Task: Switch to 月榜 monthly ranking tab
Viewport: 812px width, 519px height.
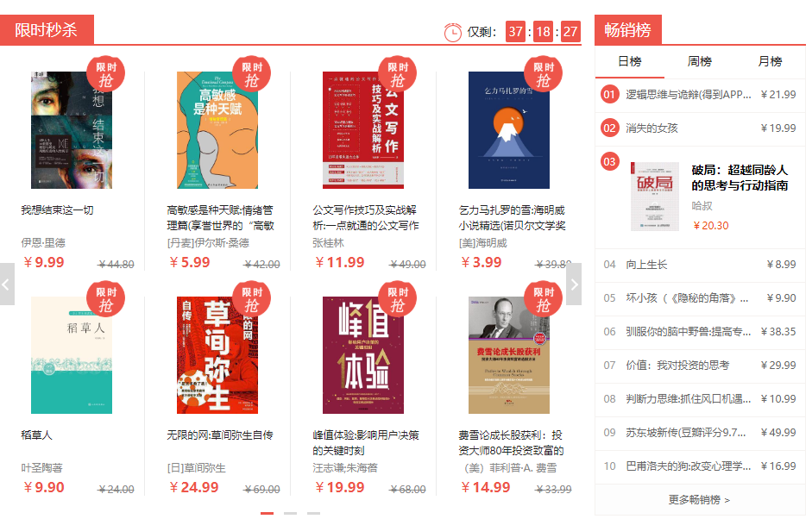Action: tap(770, 61)
